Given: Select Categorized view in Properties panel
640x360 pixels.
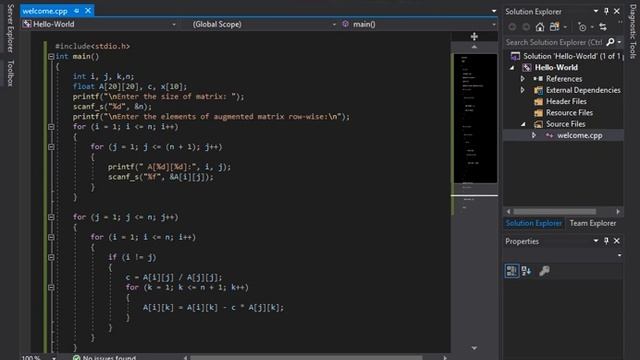Looking at the screenshot, I should click(511, 271).
